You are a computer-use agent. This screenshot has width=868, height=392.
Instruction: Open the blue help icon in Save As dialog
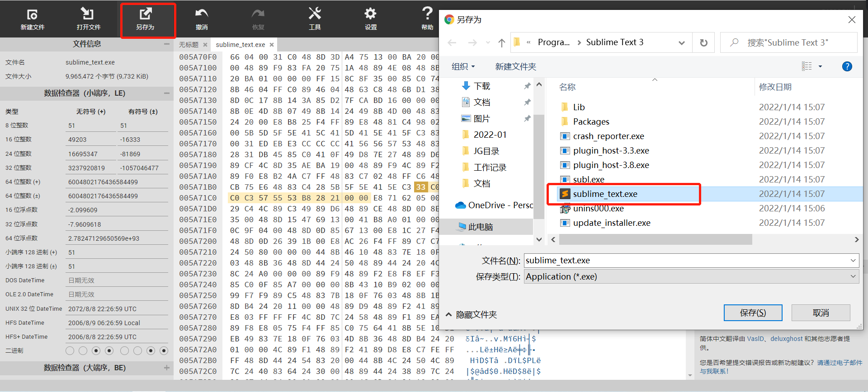(x=847, y=66)
